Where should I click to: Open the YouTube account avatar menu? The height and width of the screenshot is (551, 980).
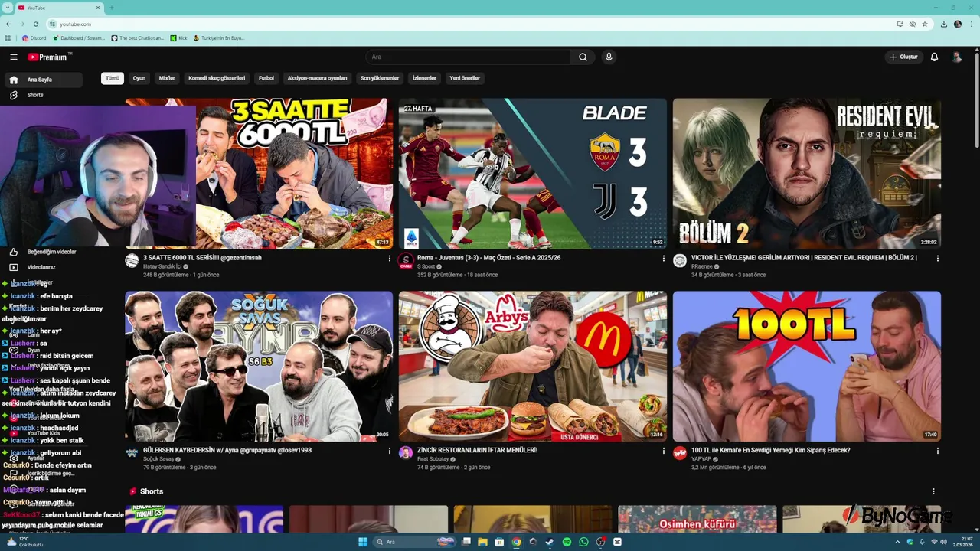tap(957, 57)
